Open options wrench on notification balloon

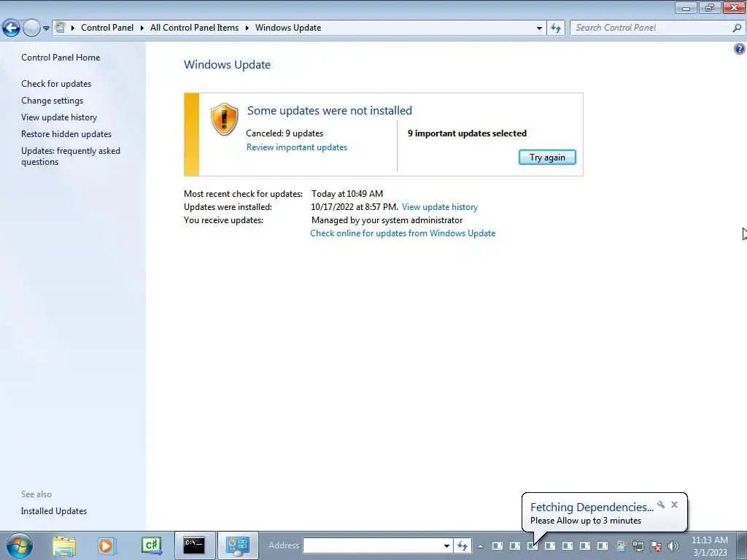661,505
